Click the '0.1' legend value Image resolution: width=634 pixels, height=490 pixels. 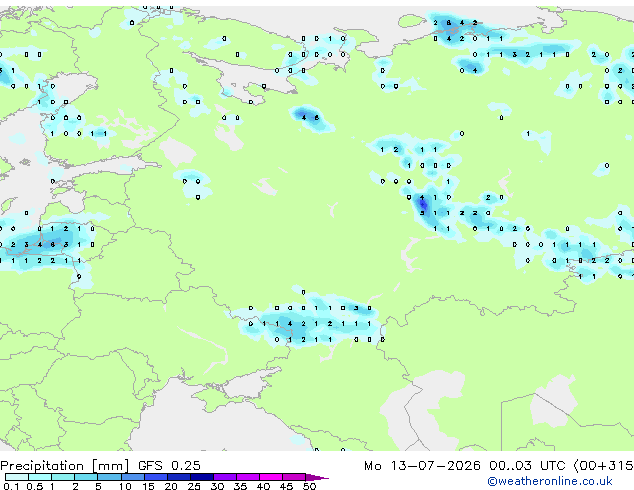tap(11, 486)
